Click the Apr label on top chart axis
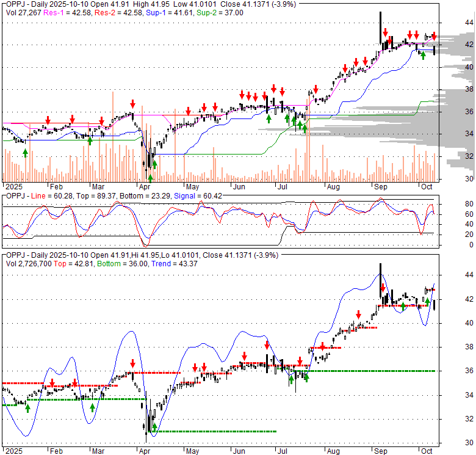This screenshot has height=455, width=476. click(145, 187)
